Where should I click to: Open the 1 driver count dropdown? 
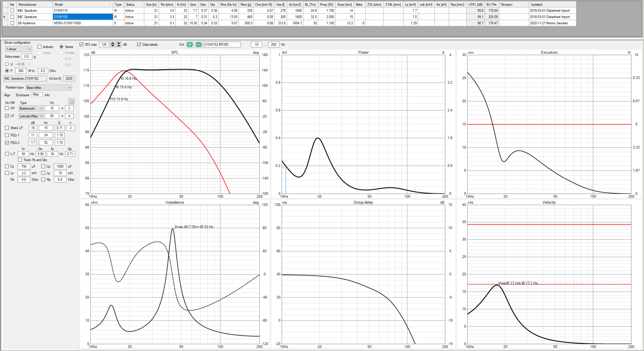[x=19, y=49]
